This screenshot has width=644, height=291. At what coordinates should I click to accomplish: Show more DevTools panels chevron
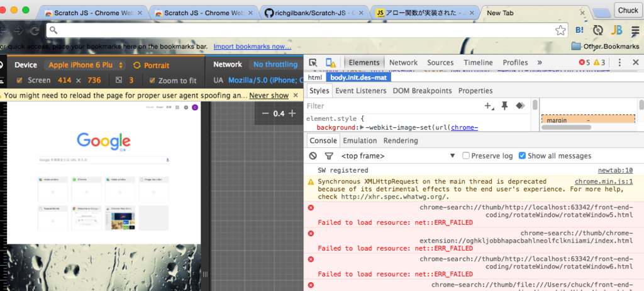(x=539, y=62)
